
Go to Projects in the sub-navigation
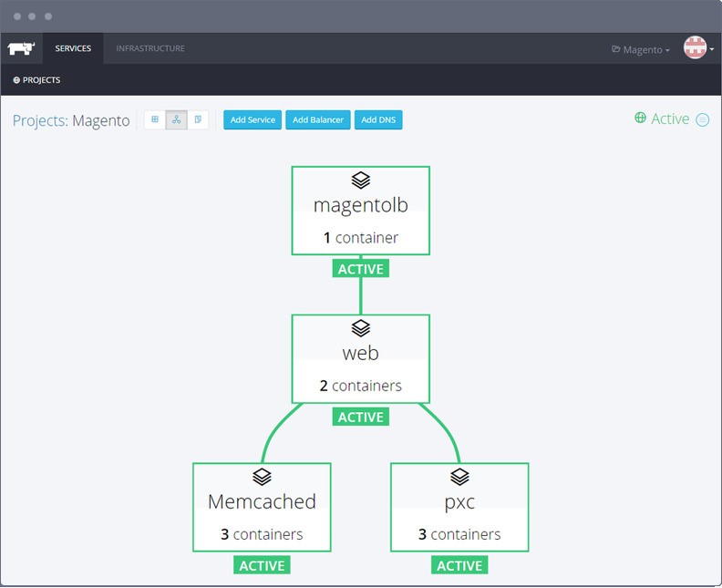pyautogui.click(x=36, y=80)
